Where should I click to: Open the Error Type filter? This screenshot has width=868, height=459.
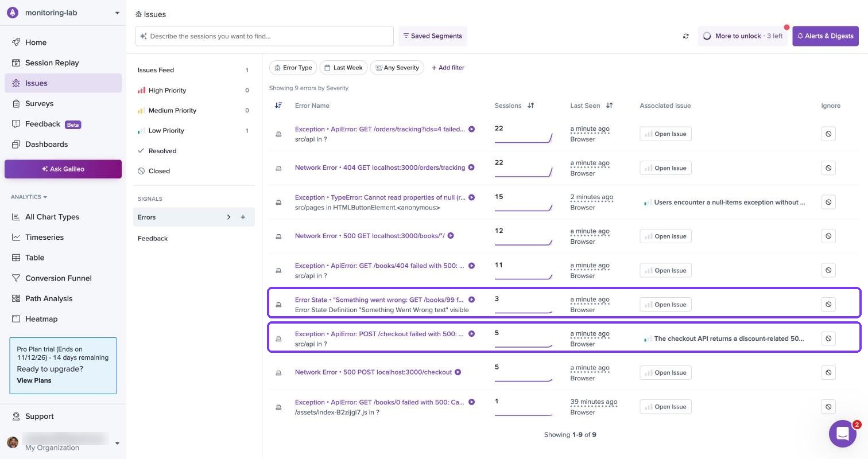click(293, 68)
